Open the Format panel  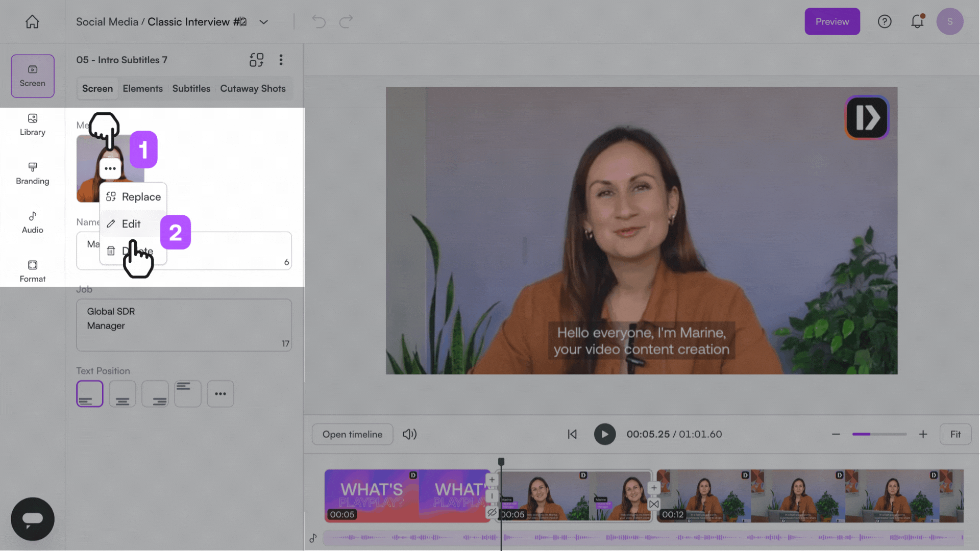click(x=32, y=270)
